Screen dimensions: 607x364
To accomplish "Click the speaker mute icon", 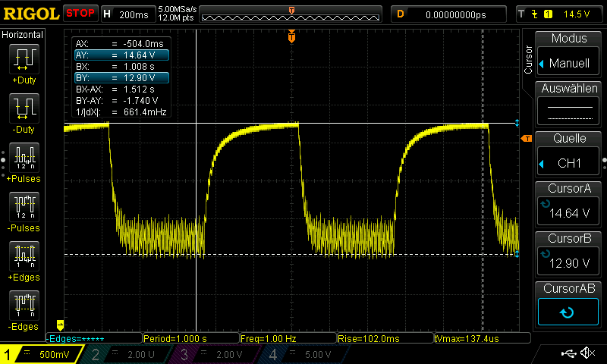I will tap(587, 353).
